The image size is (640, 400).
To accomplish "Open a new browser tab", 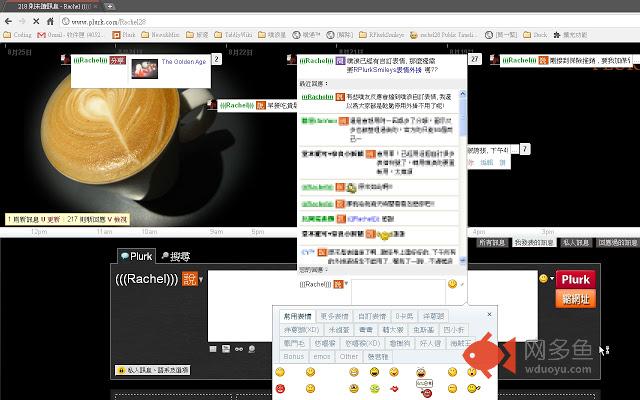I will [109, 6].
